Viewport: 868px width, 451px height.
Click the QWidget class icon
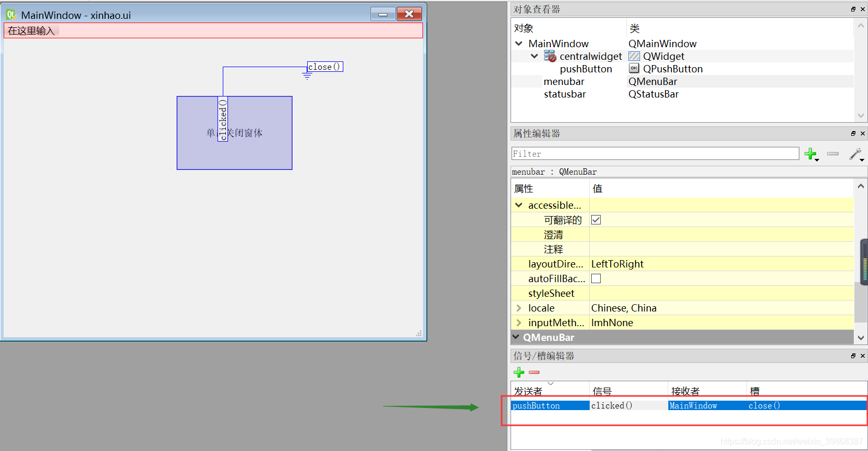coord(634,56)
